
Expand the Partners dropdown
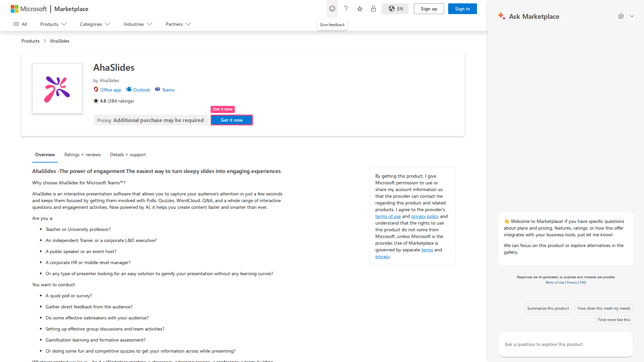click(x=178, y=24)
